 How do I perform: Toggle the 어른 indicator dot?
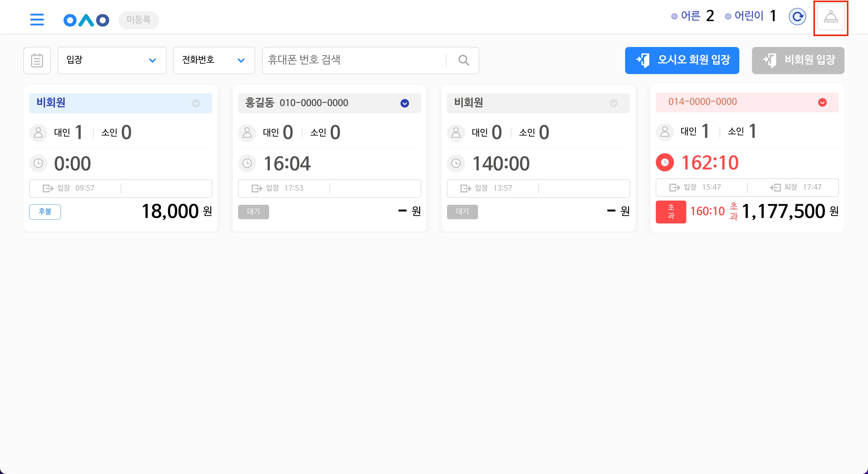[674, 17]
